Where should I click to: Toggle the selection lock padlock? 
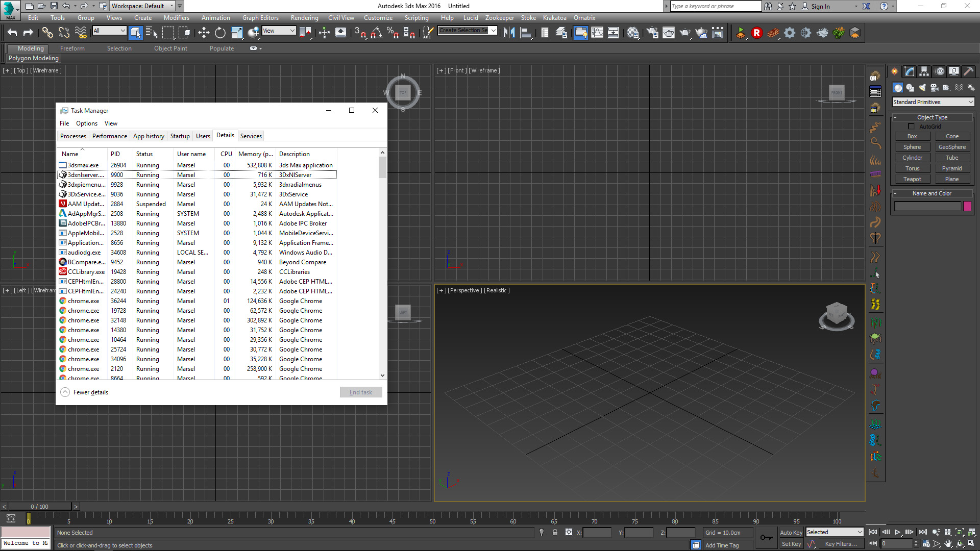[555, 532]
